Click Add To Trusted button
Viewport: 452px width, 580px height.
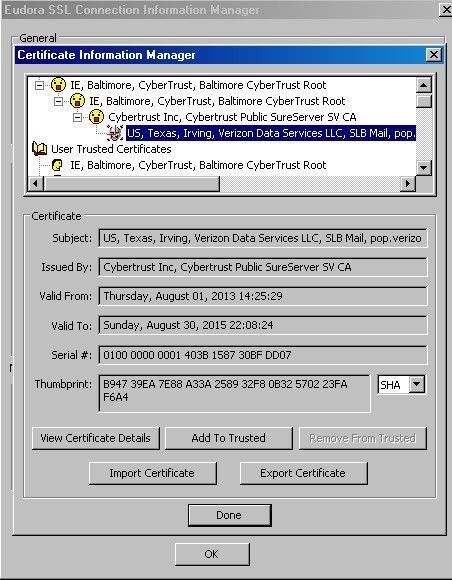(229, 438)
